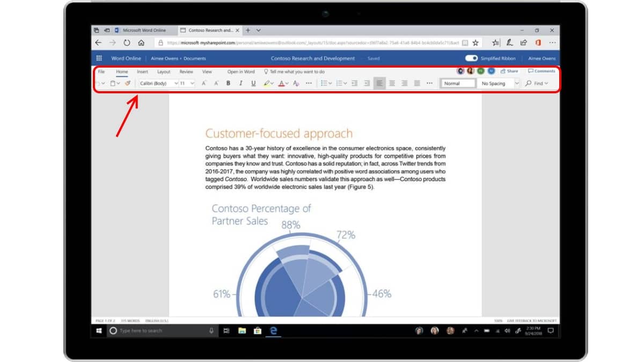
Task: Expand bullet list styles arrow
Action: coord(330,84)
